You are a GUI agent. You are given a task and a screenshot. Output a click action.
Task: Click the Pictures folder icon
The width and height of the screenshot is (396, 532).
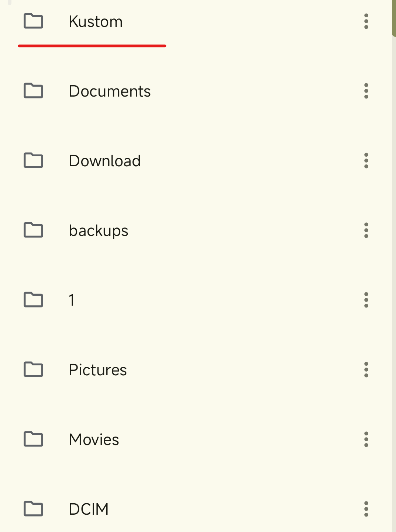pyautogui.click(x=33, y=369)
